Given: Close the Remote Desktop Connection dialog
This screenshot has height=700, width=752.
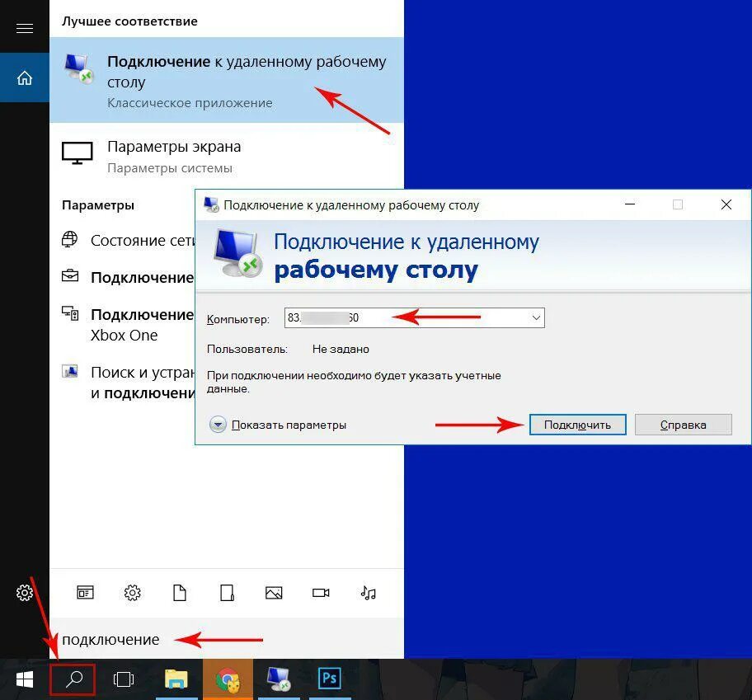Looking at the screenshot, I should (726, 204).
